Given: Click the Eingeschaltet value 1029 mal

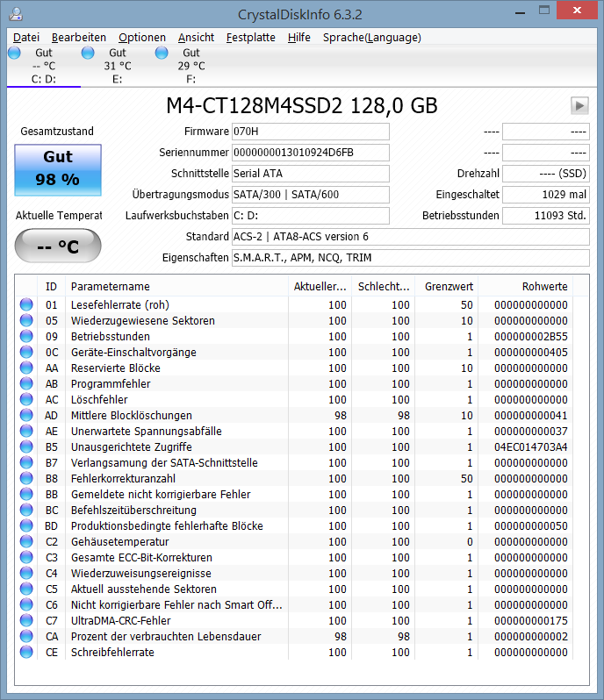Looking at the screenshot, I should (546, 194).
